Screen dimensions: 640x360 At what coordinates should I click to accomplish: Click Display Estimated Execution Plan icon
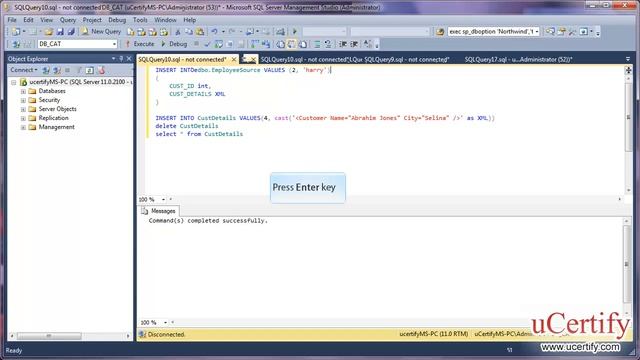pos(219,44)
